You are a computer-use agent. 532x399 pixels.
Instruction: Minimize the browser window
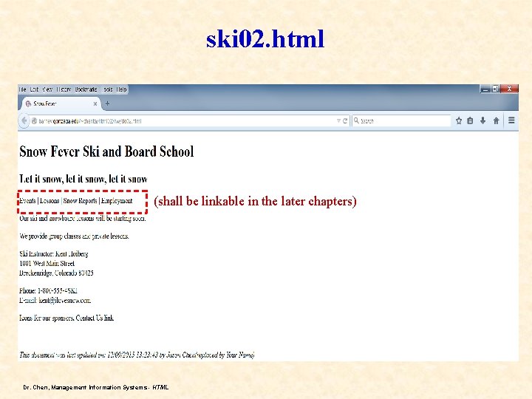[x=485, y=89]
